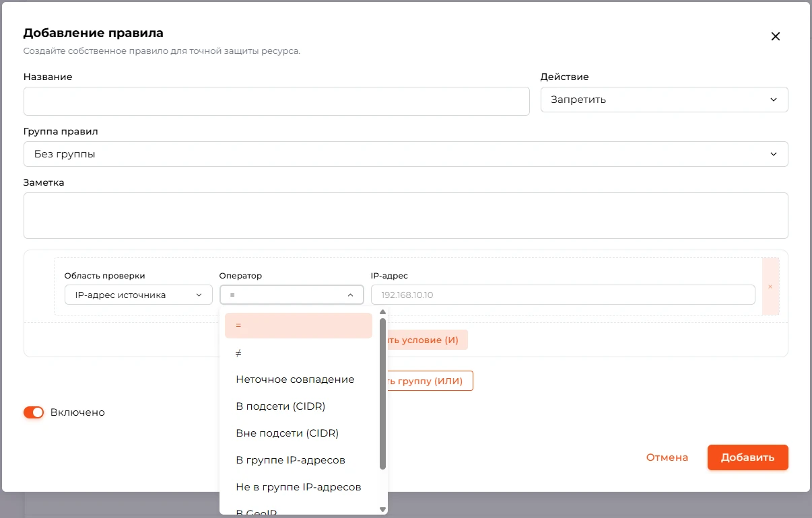Click into the Заметка text area
This screenshot has width=812, height=518.
pyautogui.click(x=405, y=215)
